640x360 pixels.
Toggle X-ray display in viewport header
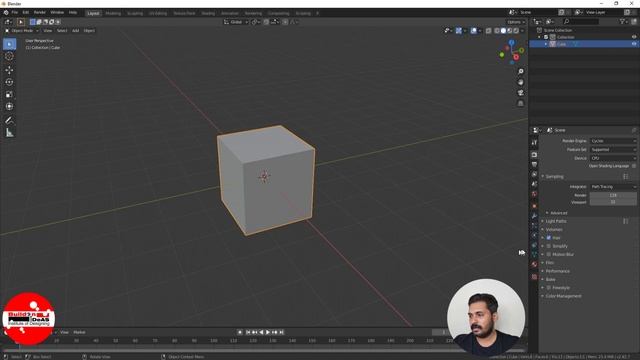tap(489, 31)
